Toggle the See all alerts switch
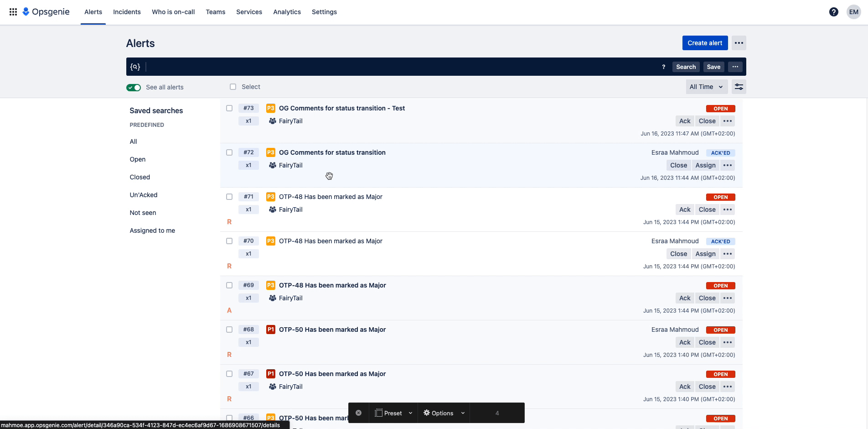This screenshot has width=868, height=429. click(134, 87)
